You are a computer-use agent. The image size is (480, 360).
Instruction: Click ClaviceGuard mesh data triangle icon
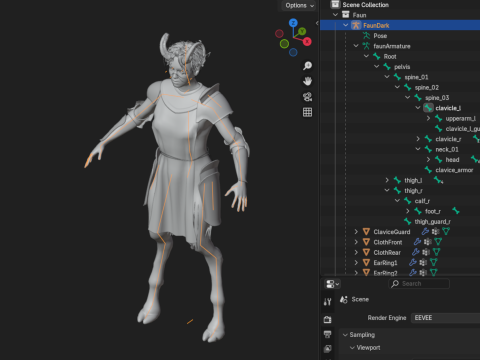coord(446,231)
